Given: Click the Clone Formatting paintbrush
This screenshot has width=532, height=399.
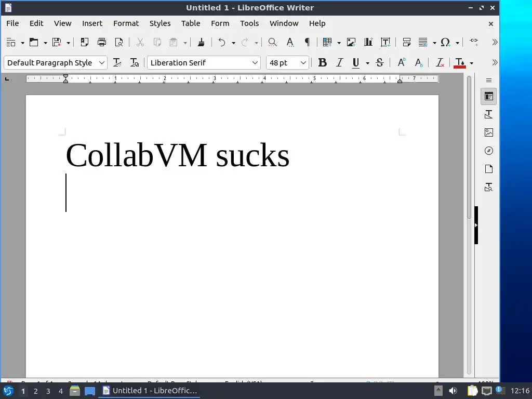Looking at the screenshot, I should (201, 42).
